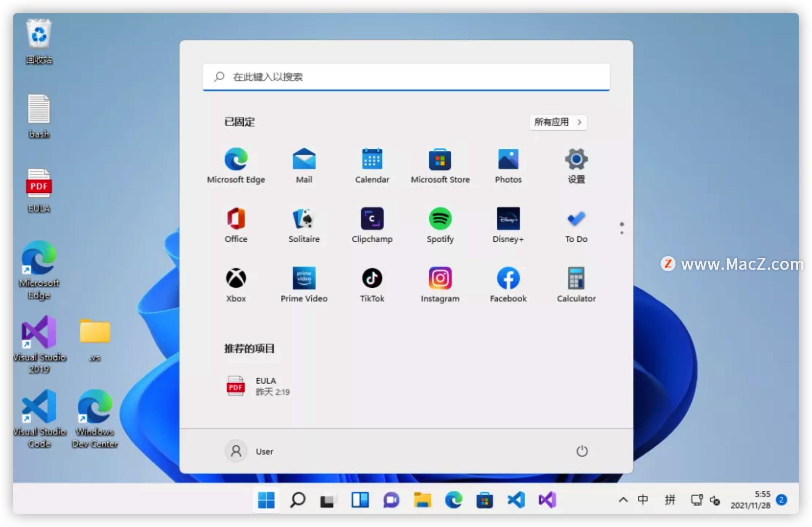Show all apps list
812x527 pixels.
point(558,122)
